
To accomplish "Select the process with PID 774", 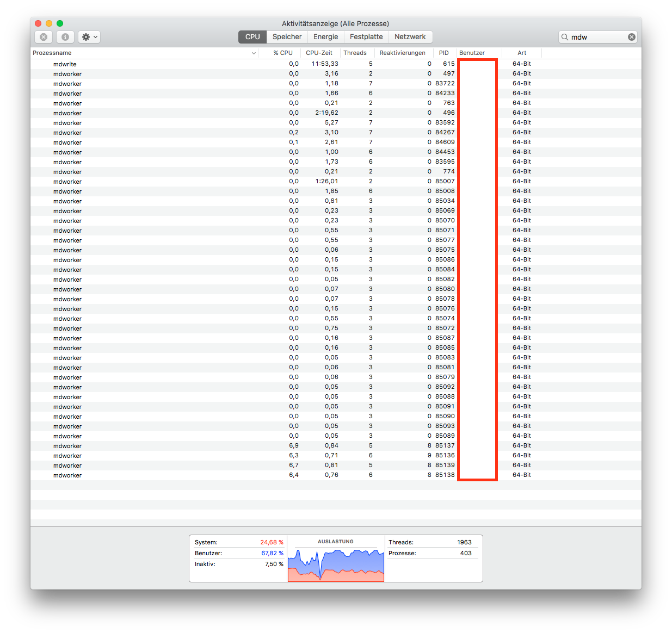I will 336,171.
